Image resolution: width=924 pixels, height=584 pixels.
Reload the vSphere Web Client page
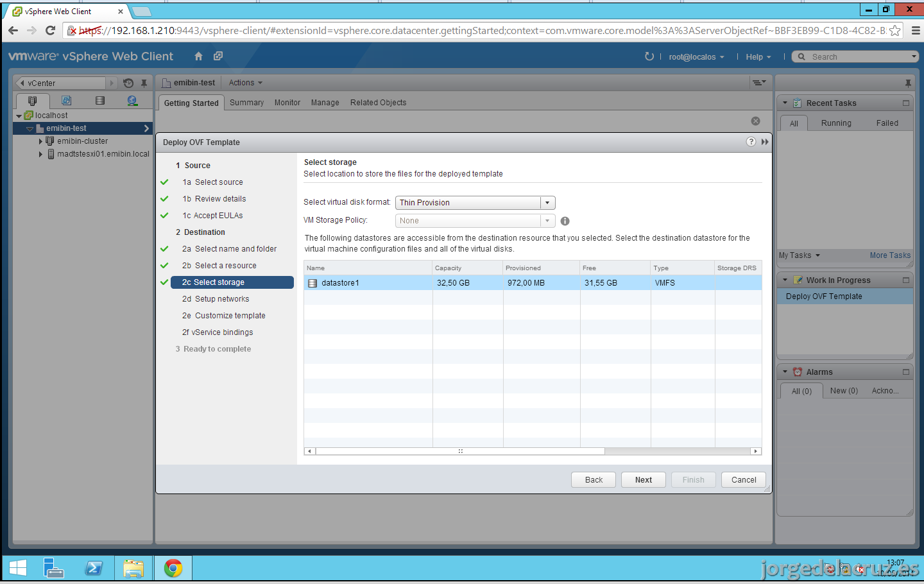[x=51, y=30]
